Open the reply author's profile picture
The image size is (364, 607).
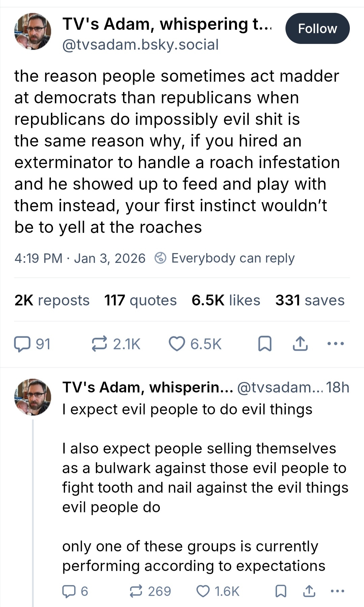point(33,397)
